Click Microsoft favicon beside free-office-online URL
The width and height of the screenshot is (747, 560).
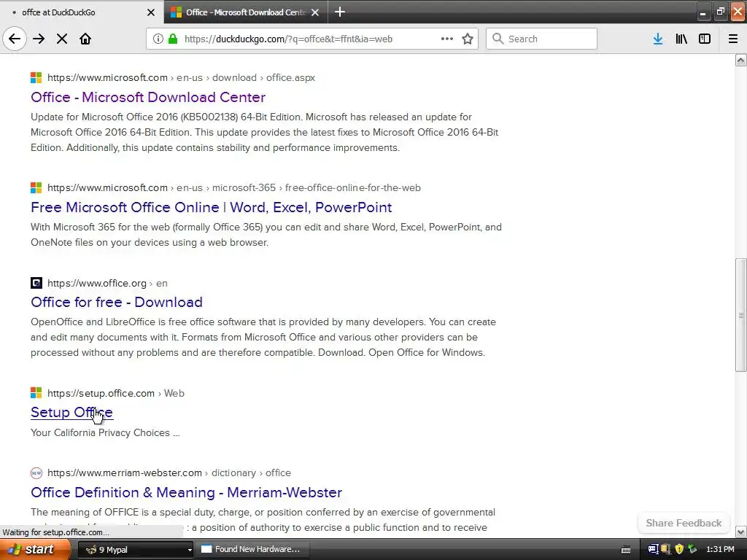click(x=36, y=187)
